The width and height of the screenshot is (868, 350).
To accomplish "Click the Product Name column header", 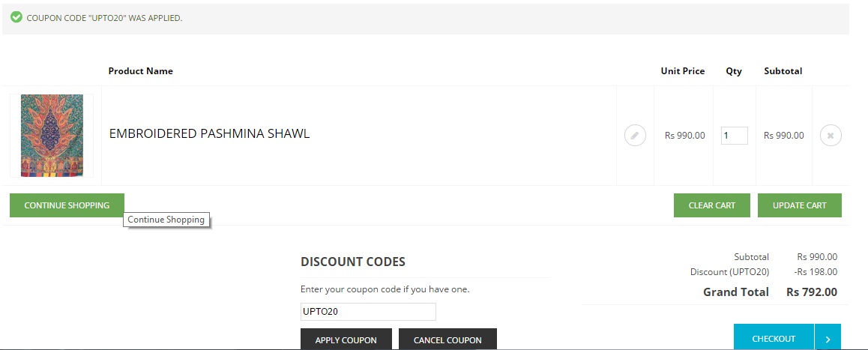I will [x=141, y=71].
